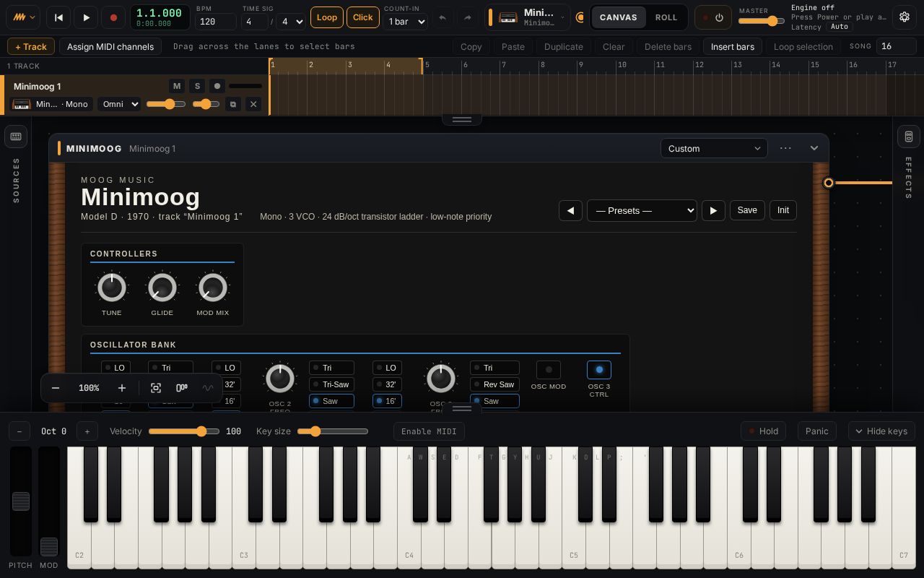Zoom out the canvas with minus
Image resolution: width=924 pixels, height=578 pixels.
tap(56, 388)
